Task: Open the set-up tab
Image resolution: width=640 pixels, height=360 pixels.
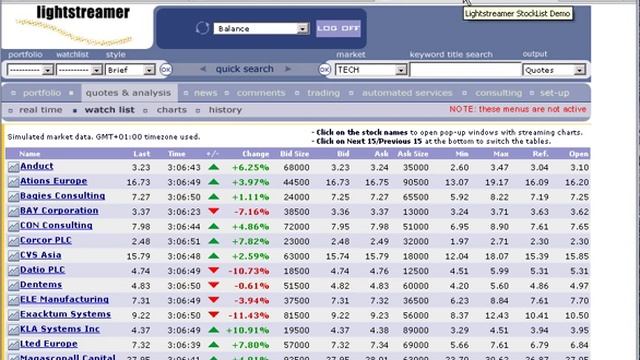Action: tap(554, 93)
